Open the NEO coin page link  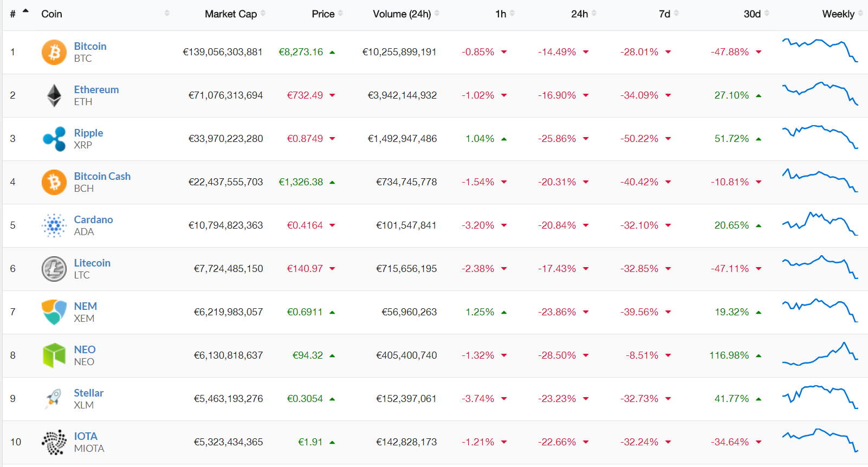pos(85,350)
